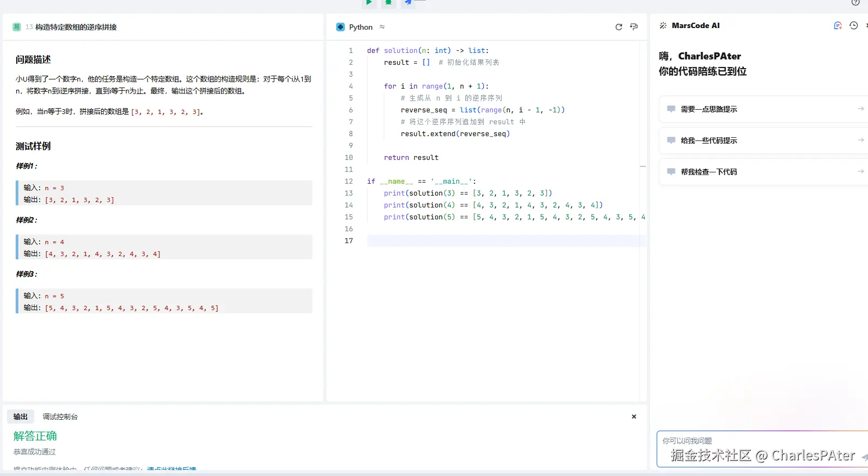Click the blue Submit icon in top toolbar
868x476 pixels.
coord(409,3)
